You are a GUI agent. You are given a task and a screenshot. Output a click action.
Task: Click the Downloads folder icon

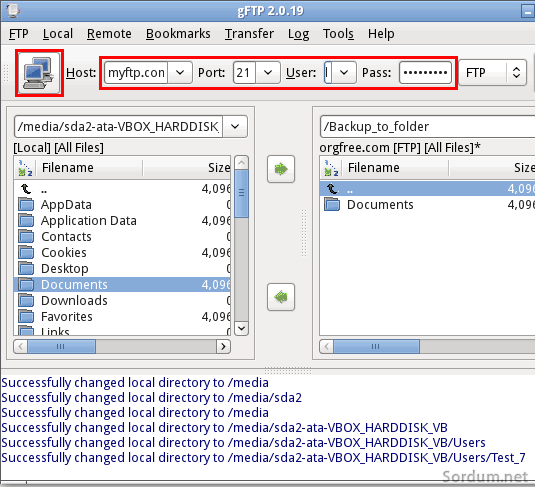26,300
